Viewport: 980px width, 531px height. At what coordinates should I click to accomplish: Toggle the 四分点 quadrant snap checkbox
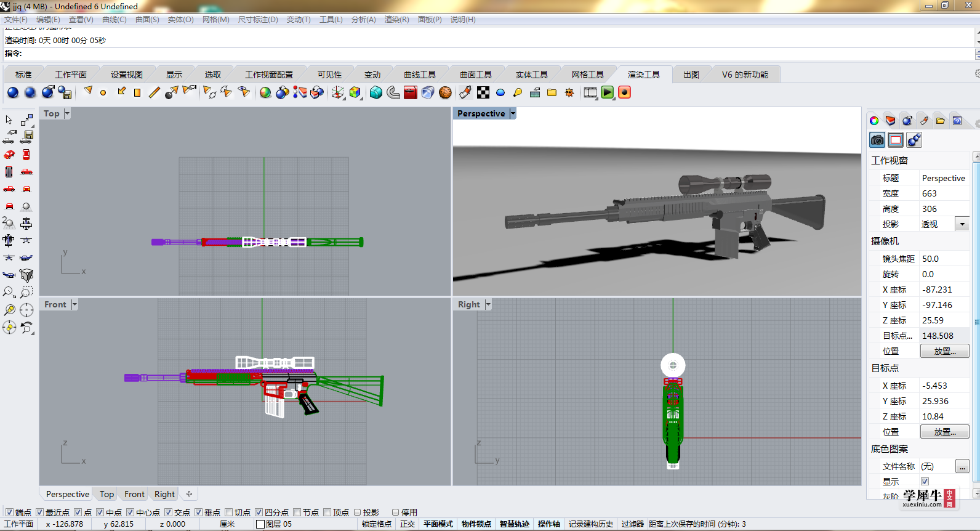tap(259, 512)
